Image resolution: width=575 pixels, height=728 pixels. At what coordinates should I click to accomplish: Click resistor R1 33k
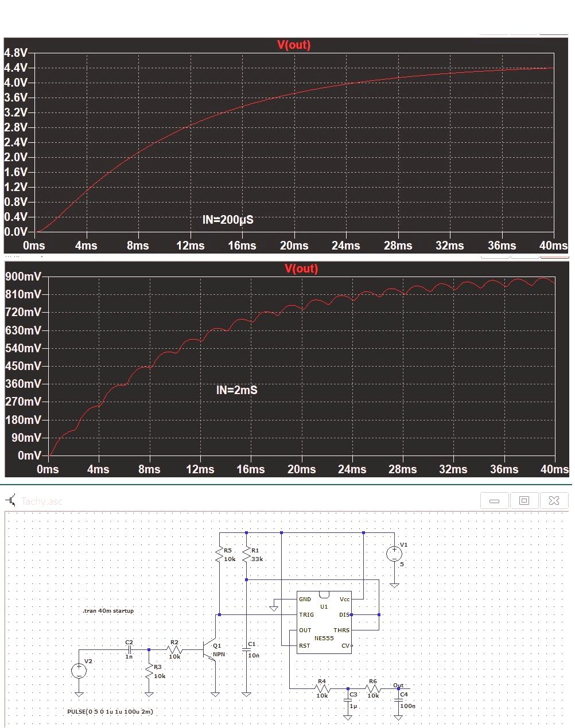click(x=246, y=555)
